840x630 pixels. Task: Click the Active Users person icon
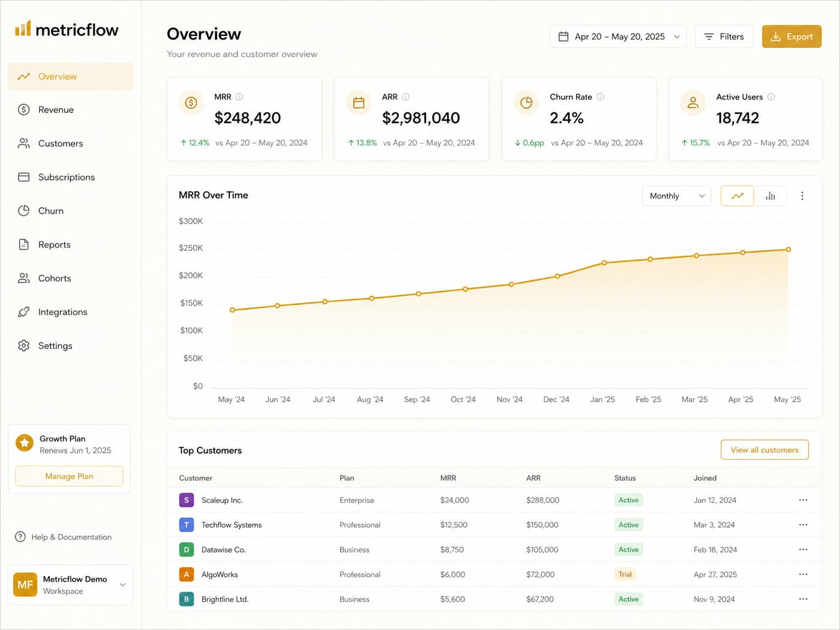click(693, 103)
